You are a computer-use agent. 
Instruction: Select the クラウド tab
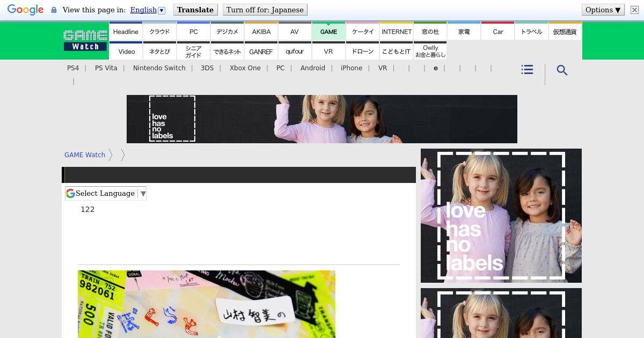[x=159, y=32]
